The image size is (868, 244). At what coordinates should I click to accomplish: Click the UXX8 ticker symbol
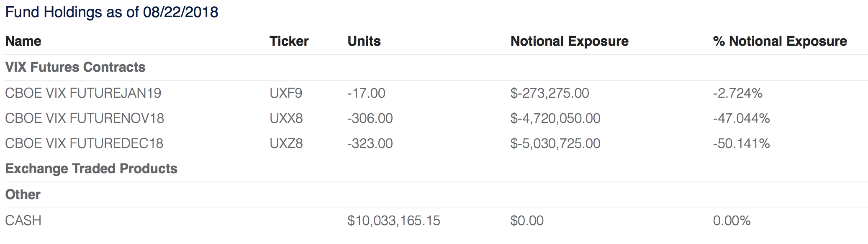(x=286, y=118)
